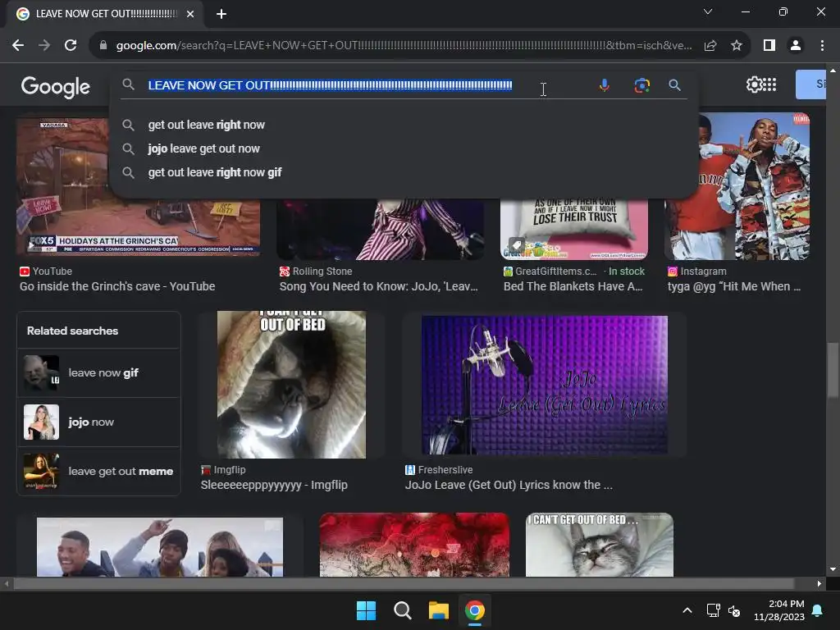The image size is (840, 630).
Task: Open 'Bed The Blankets Have A...' result
Action: [573, 286]
